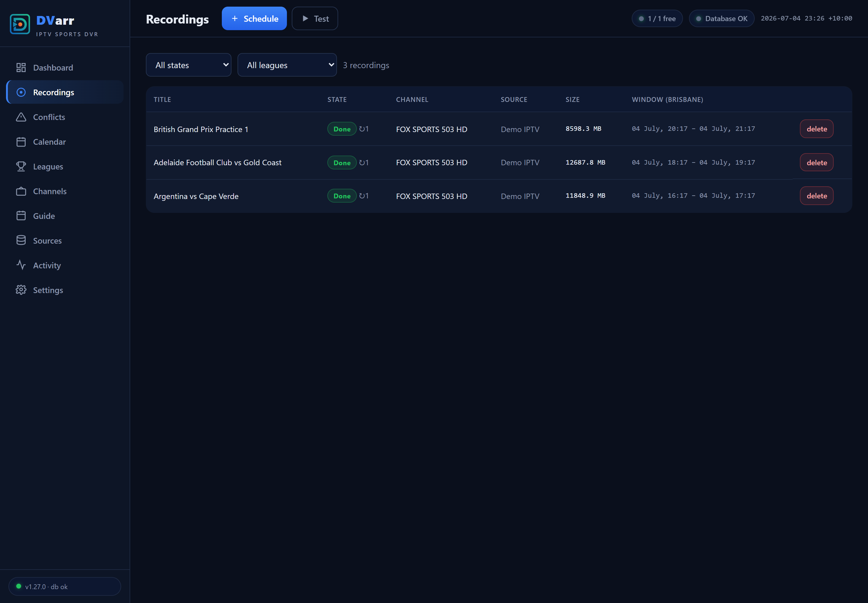Click the Sources database icon
Screen dimensions: 868x603
pyautogui.click(x=21, y=240)
